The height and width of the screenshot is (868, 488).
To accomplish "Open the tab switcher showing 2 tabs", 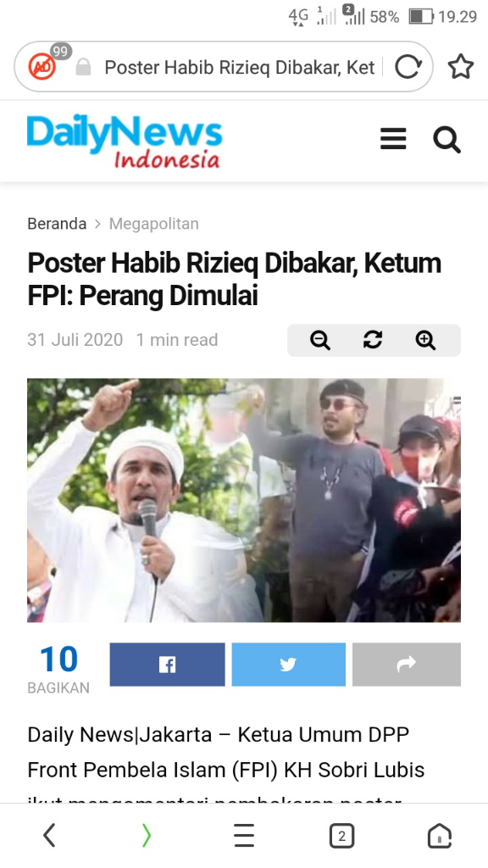I will pos(341,835).
